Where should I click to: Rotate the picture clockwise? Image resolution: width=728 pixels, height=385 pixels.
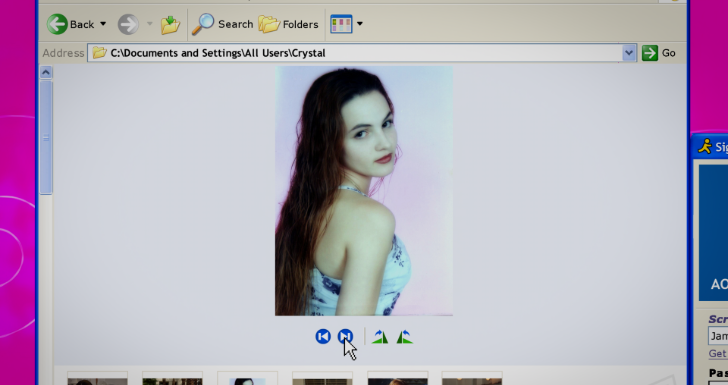point(380,337)
